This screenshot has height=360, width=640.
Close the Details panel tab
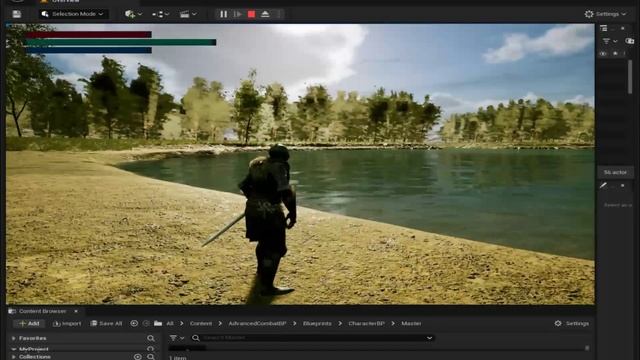[x=622, y=185]
